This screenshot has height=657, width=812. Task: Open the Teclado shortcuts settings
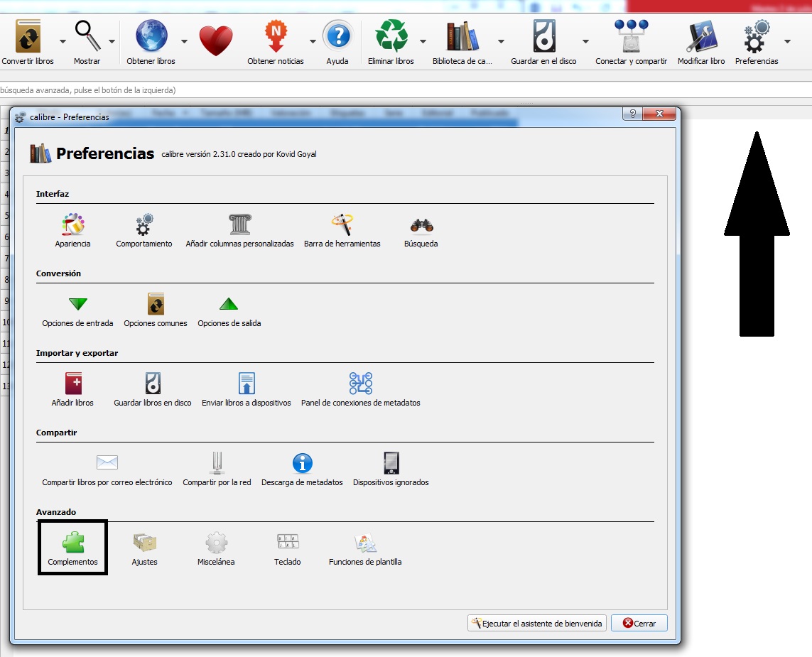[x=286, y=545]
